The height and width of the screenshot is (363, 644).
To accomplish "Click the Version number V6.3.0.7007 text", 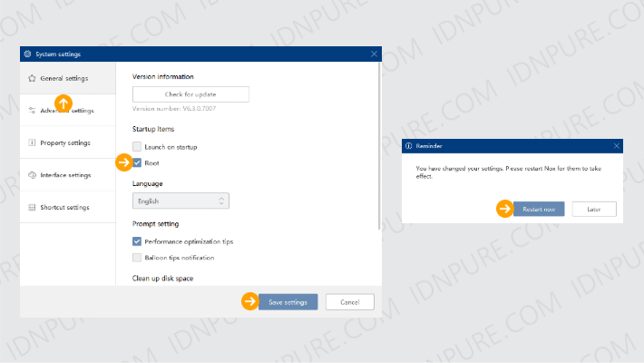I will point(174,109).
